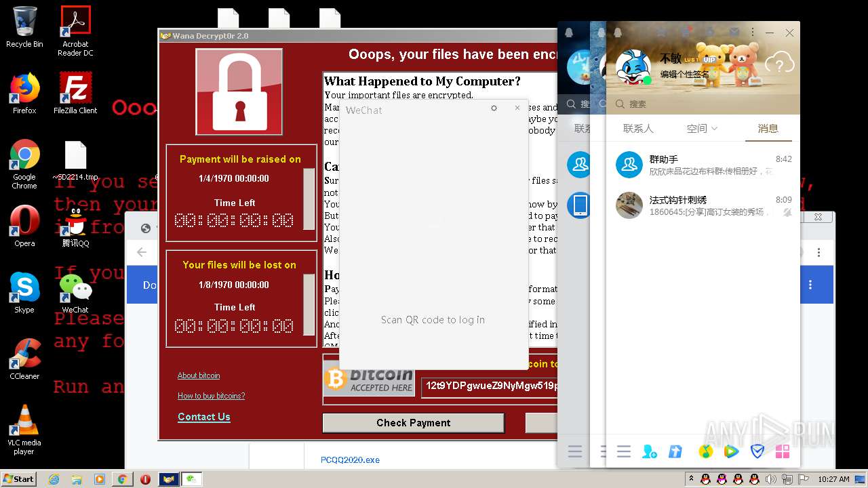Open WeChat desktop shortcut
Screen dimensions: 868x488
tap(75, 293)
